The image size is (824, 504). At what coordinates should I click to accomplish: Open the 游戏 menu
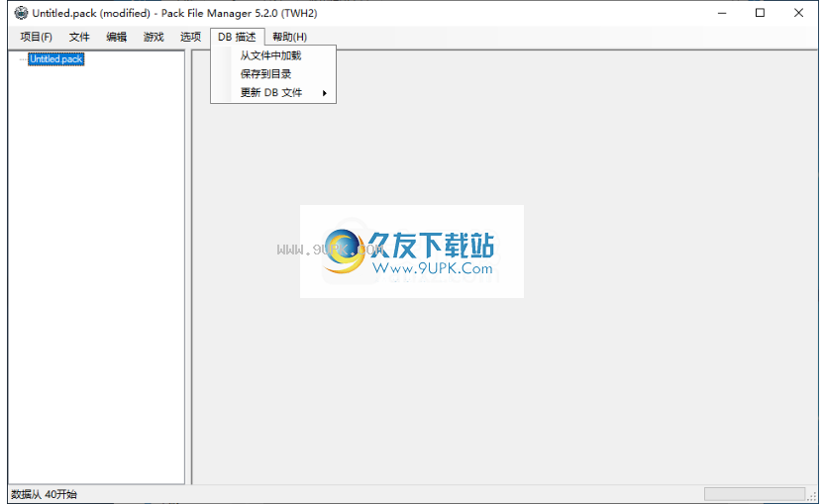point(154,37)
